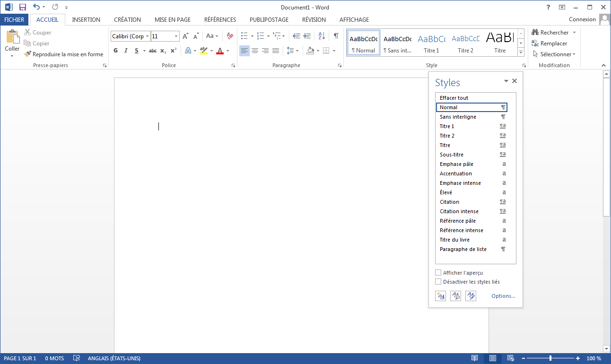The width and height of the screenshot is (611, 364).
Task: Apply the Titre 1 style from gallery
Action: coord(431,43)
